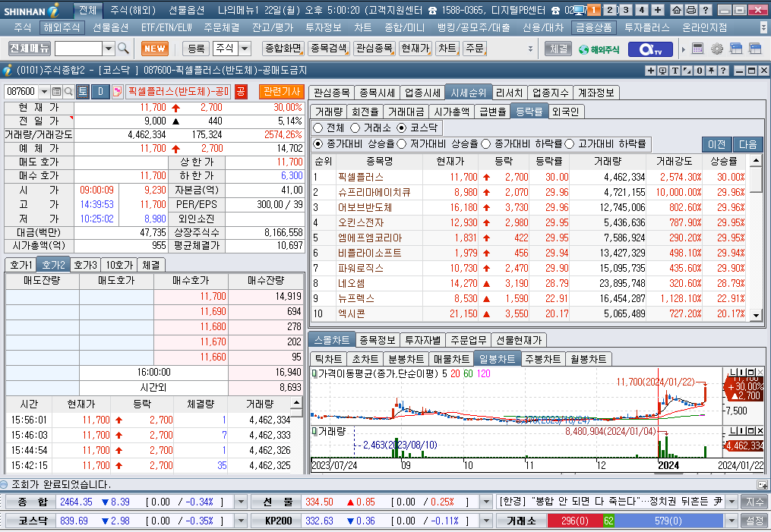
Task: Click the 설정 button at bottom right
Action: [x=755, y=521]
